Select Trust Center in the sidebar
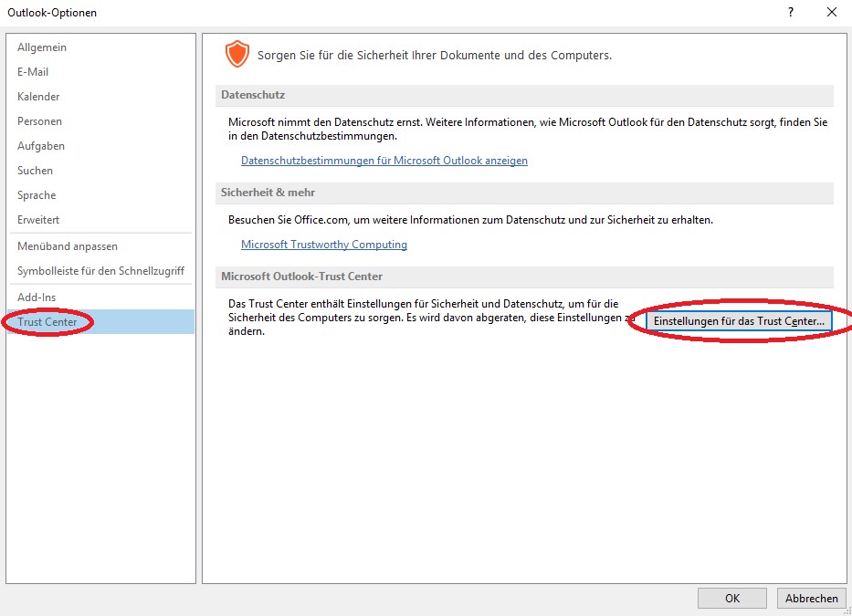 (47, 322)
